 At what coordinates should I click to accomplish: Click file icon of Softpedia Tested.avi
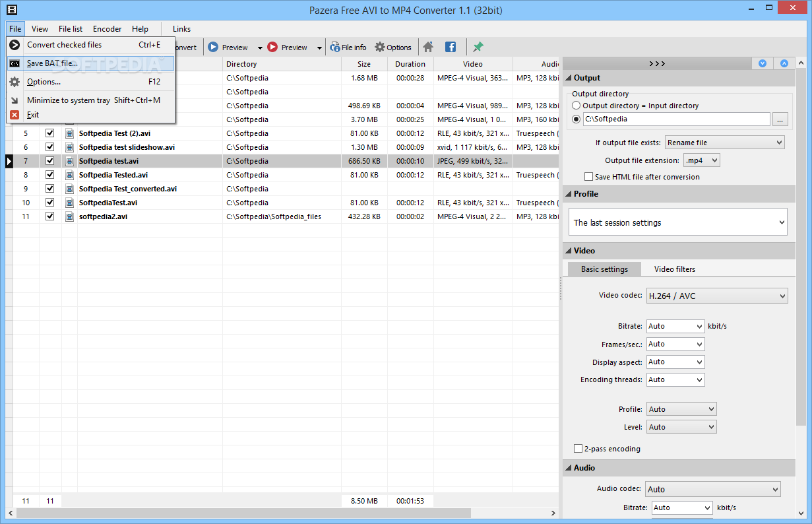tap(69, 175)
